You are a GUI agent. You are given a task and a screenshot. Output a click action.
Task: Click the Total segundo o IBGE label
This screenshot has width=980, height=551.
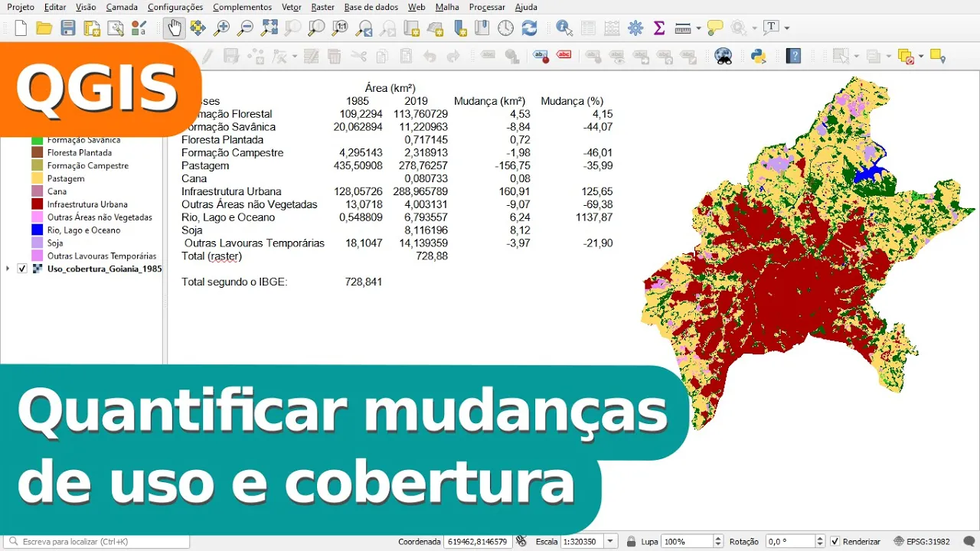(234, 282)
